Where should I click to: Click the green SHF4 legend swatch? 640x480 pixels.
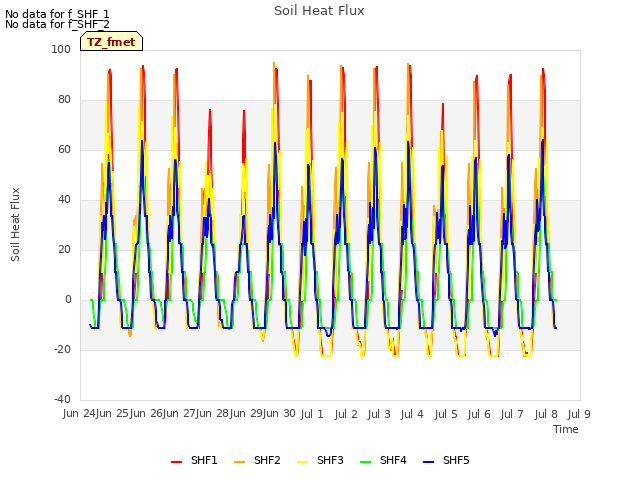366,462
